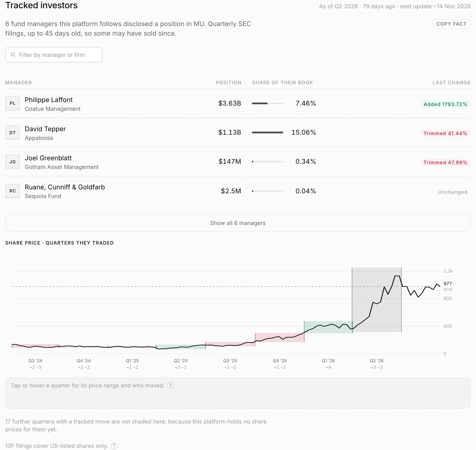This screenshot has width=476, height=450.
Task: Open Philippe Laffont's manager name
Action: click(49, 100)
